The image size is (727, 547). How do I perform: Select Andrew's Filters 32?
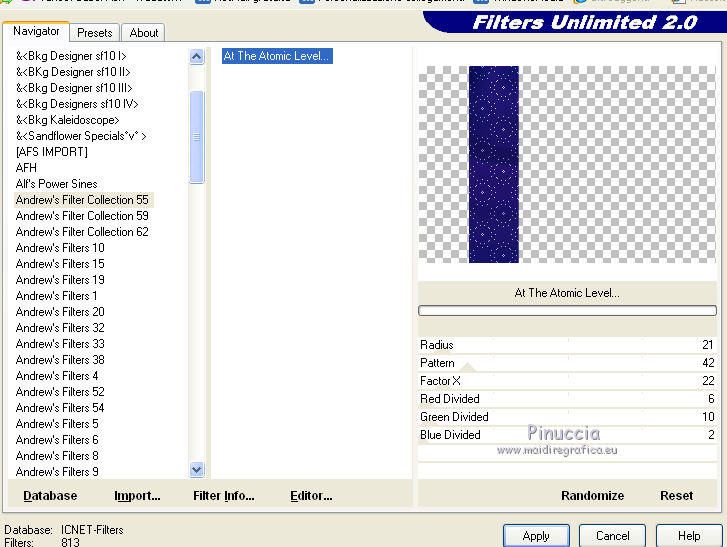click(60, 328)
